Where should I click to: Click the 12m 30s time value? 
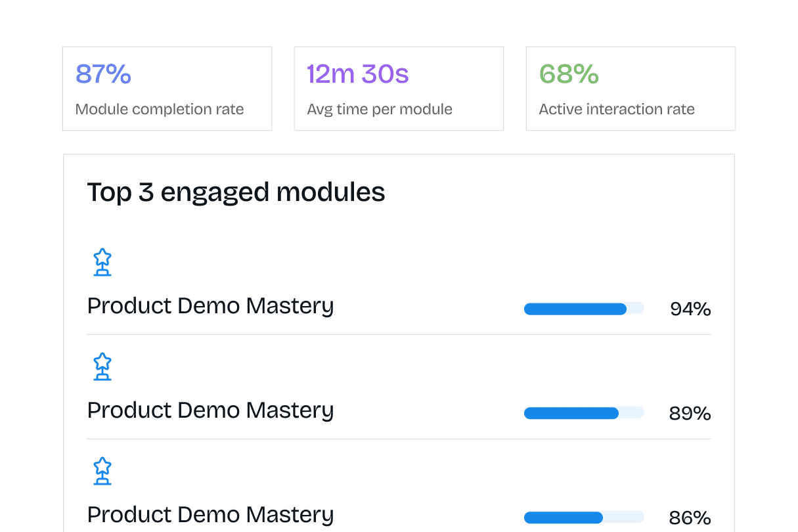tap(358, 74)
